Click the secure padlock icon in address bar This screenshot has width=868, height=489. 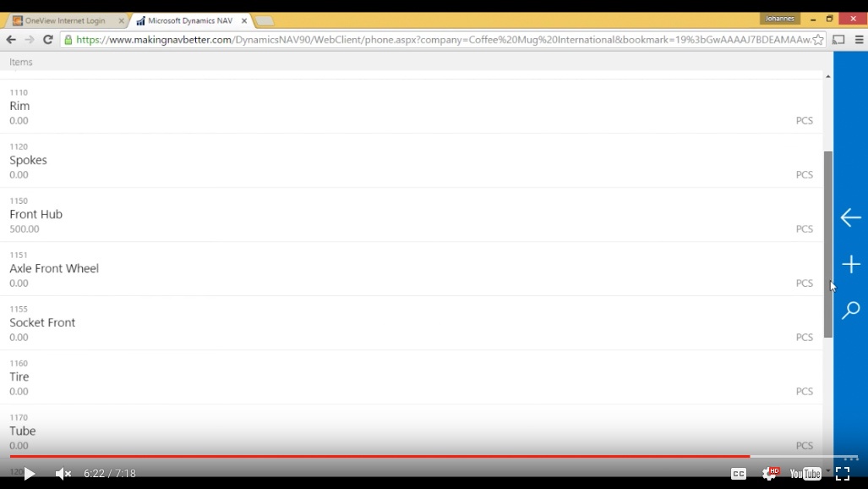tap(68, 40)
